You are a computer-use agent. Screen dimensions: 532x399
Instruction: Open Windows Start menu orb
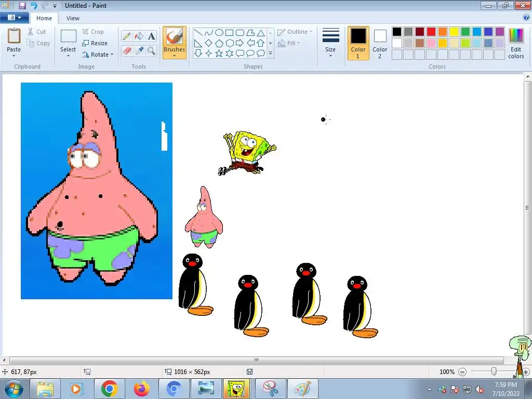[x=14, y=389]
